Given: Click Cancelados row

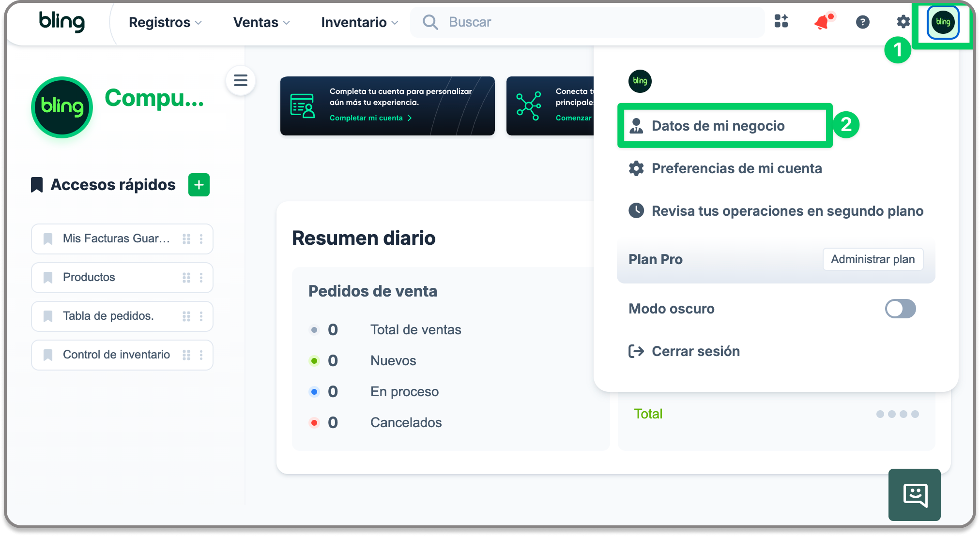Looking at the screenshot, I should click(376, 423).
